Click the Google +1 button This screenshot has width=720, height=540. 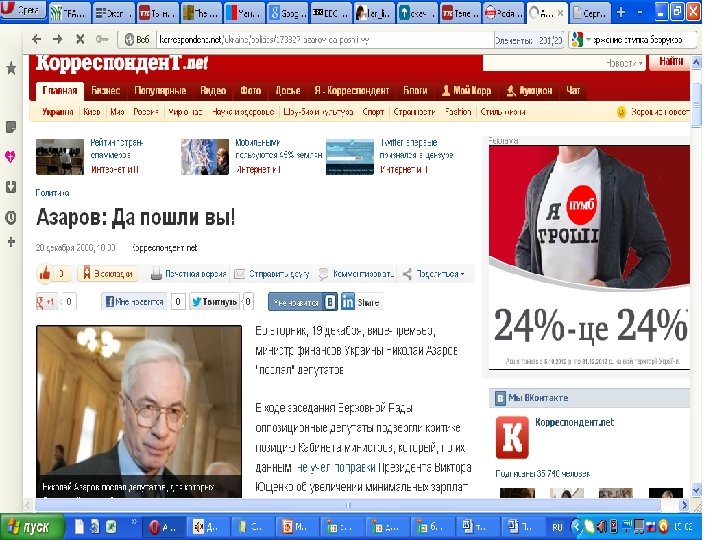click(45, 302)
